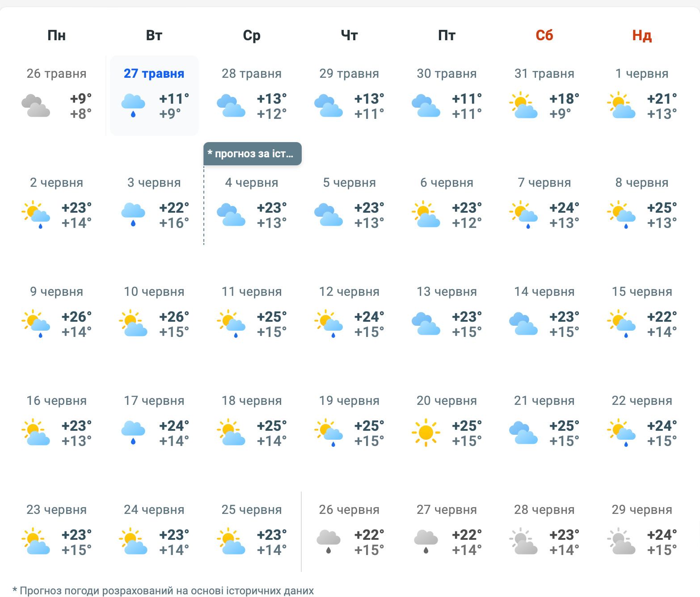Image resolution: width=700 pixels, height=597 pixels.
Task: Click the Нд weekday column header
Action: pos(641,35)
